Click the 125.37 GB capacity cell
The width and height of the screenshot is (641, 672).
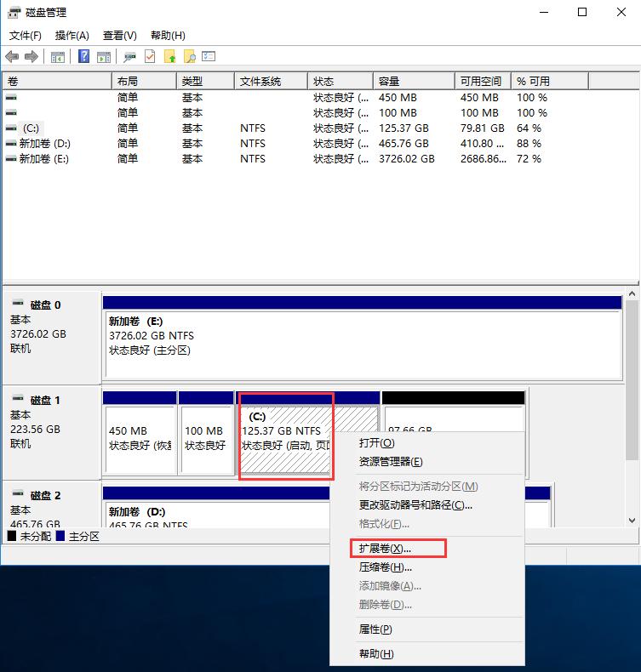coord(403,128)
